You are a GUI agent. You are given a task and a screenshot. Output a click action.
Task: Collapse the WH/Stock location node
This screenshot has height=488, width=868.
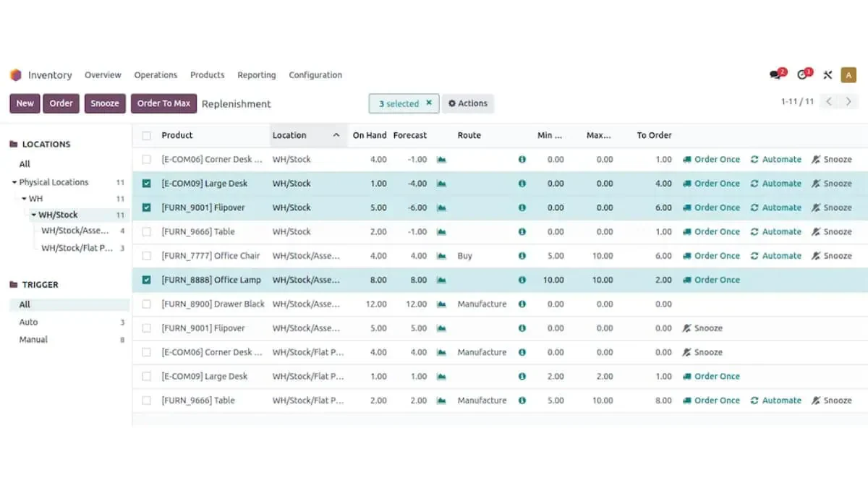[x=34, y=215]
